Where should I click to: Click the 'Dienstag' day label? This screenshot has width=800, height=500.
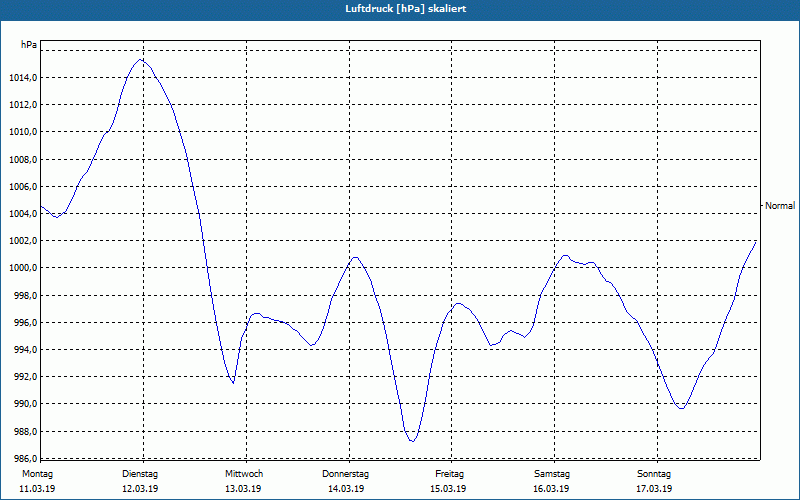point(140,474)
